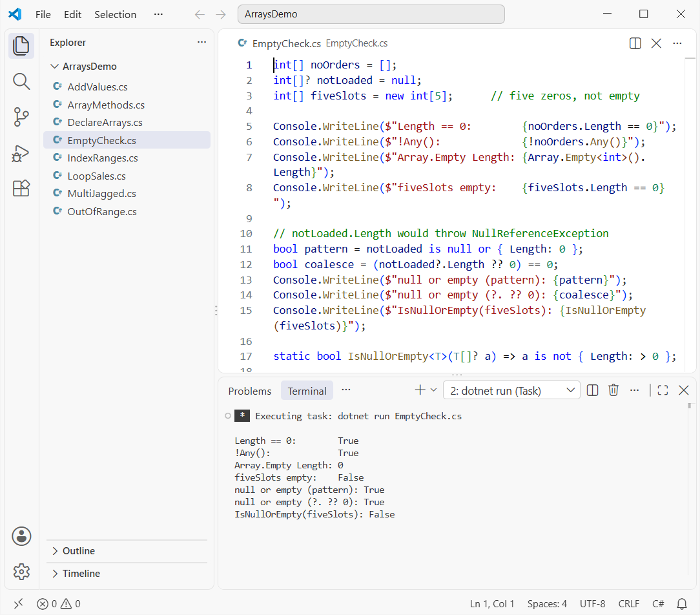The height and width of the screenshot is (615, 700).
Task: Maximize the panel size
Action: [x=663, y=390]
